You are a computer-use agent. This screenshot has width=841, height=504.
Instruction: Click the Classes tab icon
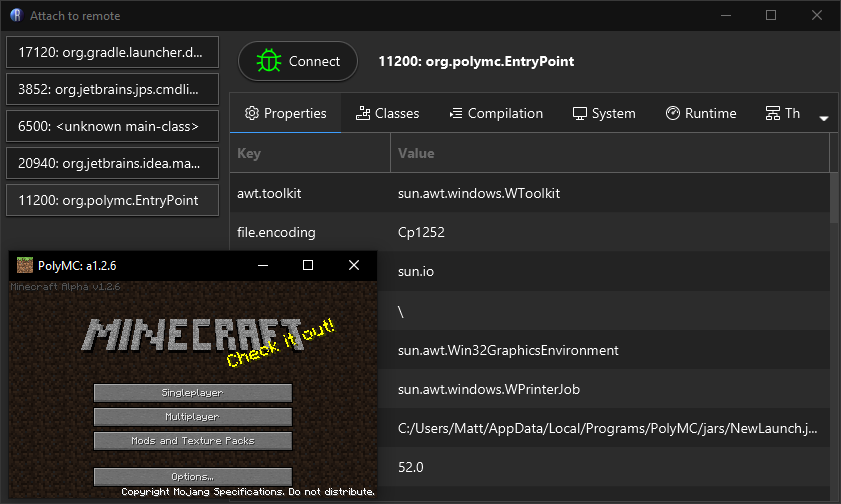[363, 113]
